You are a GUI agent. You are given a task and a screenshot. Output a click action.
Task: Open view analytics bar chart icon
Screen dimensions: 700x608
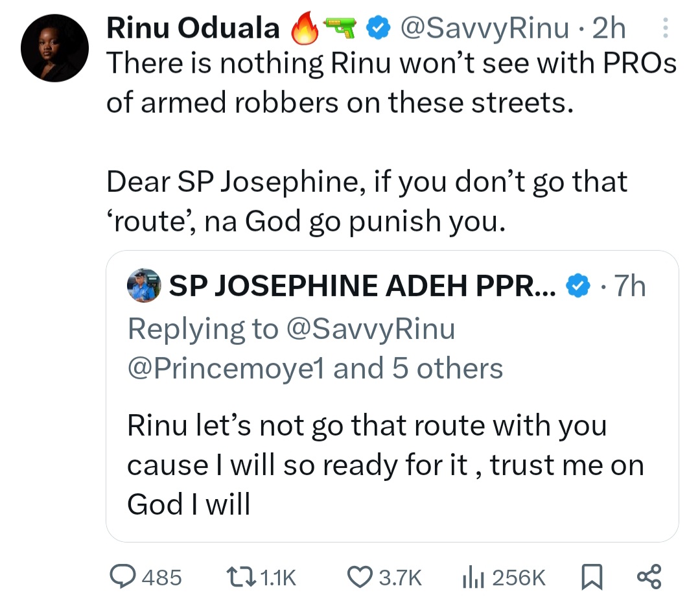click(473, 576)
